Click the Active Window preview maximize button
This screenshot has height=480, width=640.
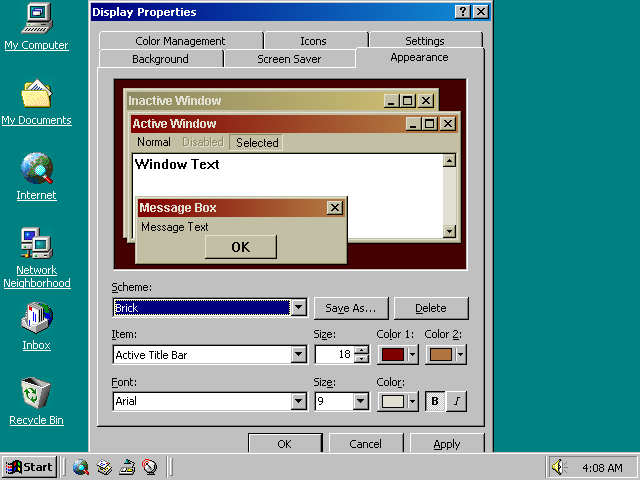click(429, 124)
